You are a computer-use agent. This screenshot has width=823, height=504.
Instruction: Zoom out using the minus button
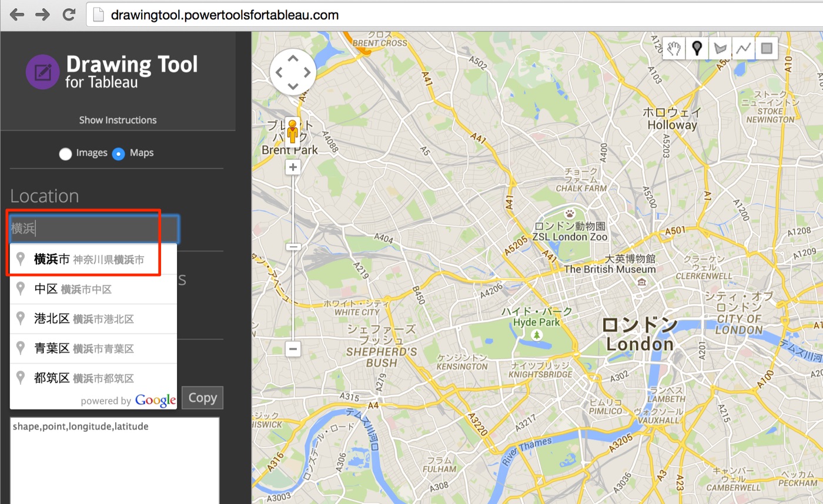coord(293,349)
